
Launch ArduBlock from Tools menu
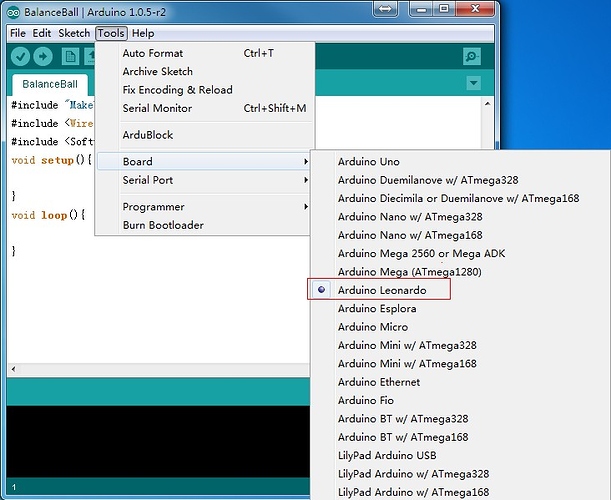click(x=203, y=135)
